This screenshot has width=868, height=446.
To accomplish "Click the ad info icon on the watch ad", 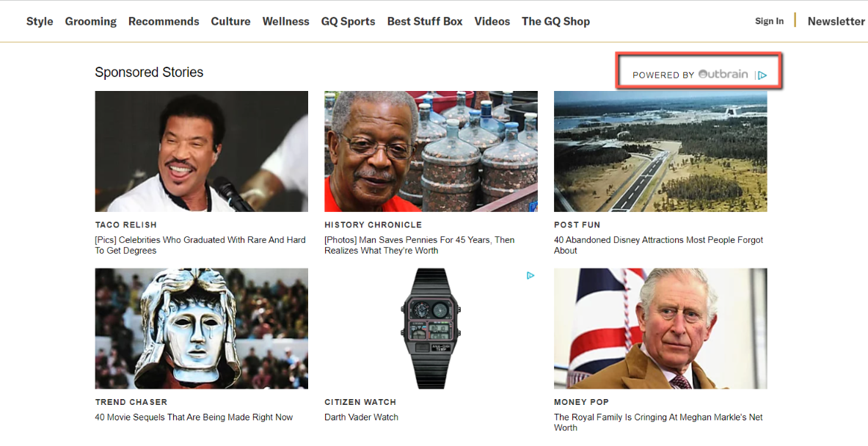I will pos(530,275).
